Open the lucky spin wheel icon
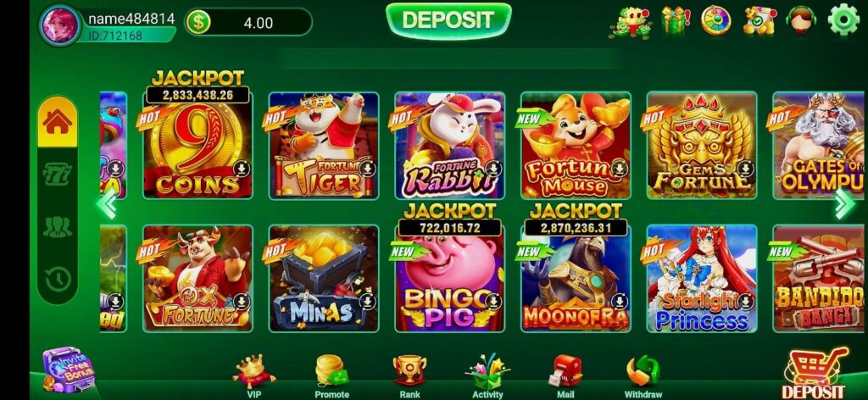868x400 pixels. (715, 20)
